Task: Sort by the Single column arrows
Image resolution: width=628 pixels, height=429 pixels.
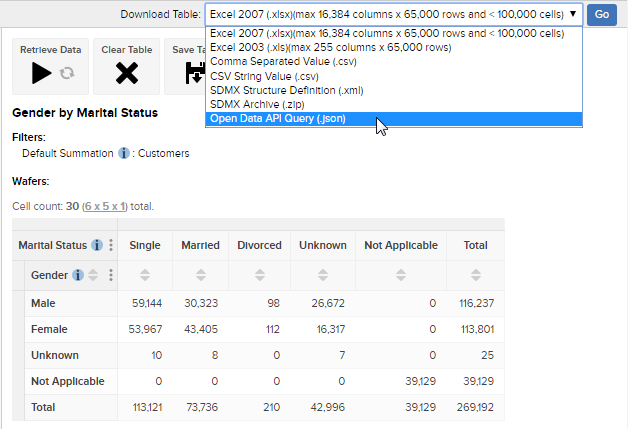Action: pos(145,275)
